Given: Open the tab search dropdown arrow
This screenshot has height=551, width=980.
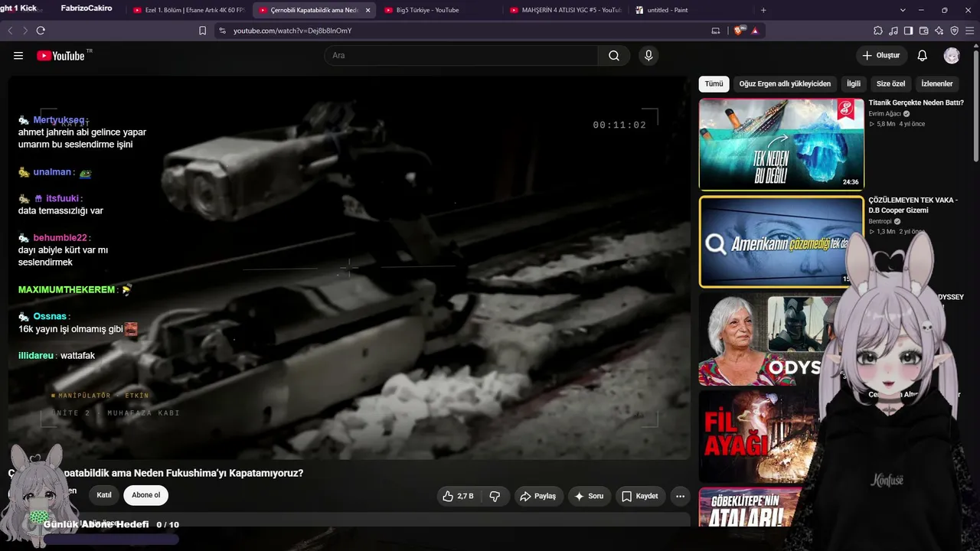Looking at the screenshot, I should (903, 10).
